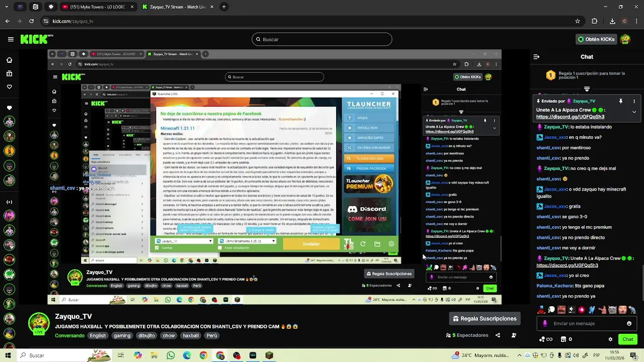Viewport: 644px width, 362px height.
Task: Click refresh icon in streamed TLauncher window
Action: tap(363, 244)
